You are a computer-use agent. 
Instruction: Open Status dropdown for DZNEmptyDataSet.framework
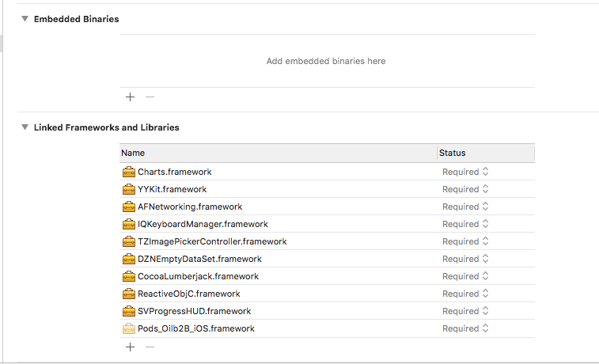[465, 259]
